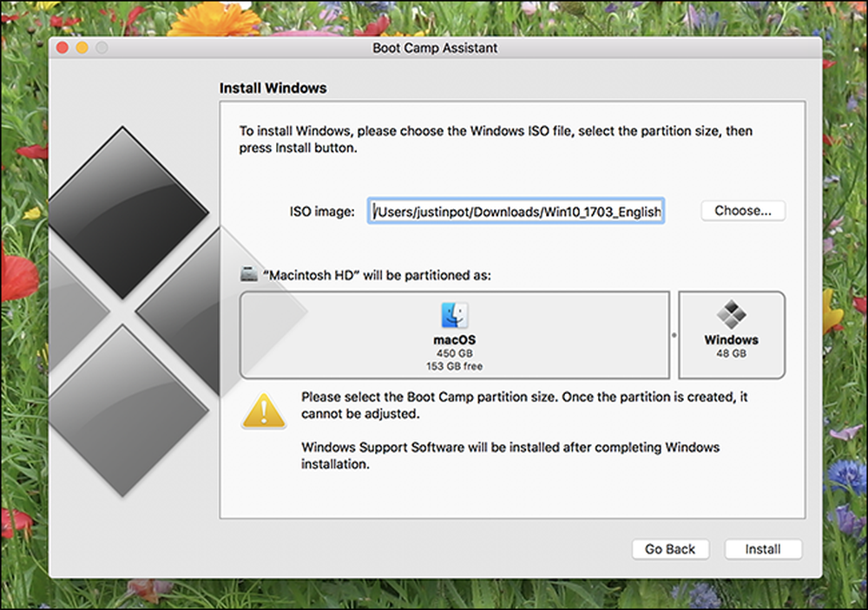Image resolution: width=868 pixels, height=610 pixels.
Task: Click the 153 GB free label
Action: (455, 366)
